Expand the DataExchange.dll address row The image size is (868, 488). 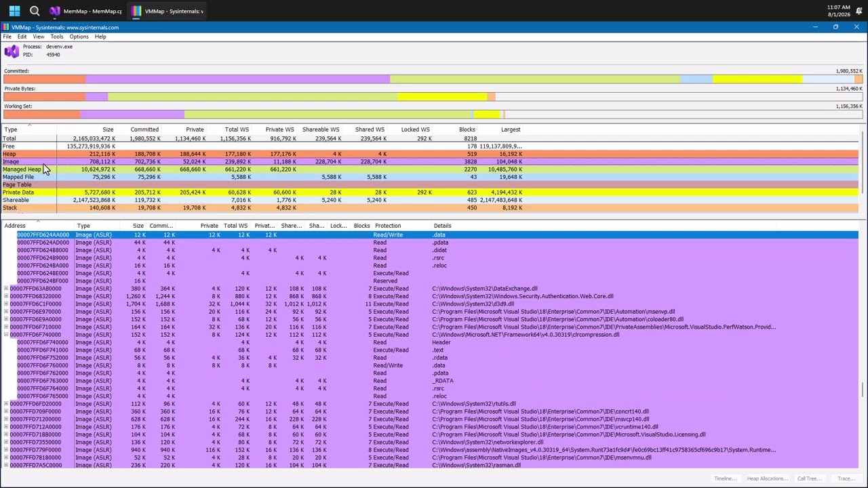6,289
